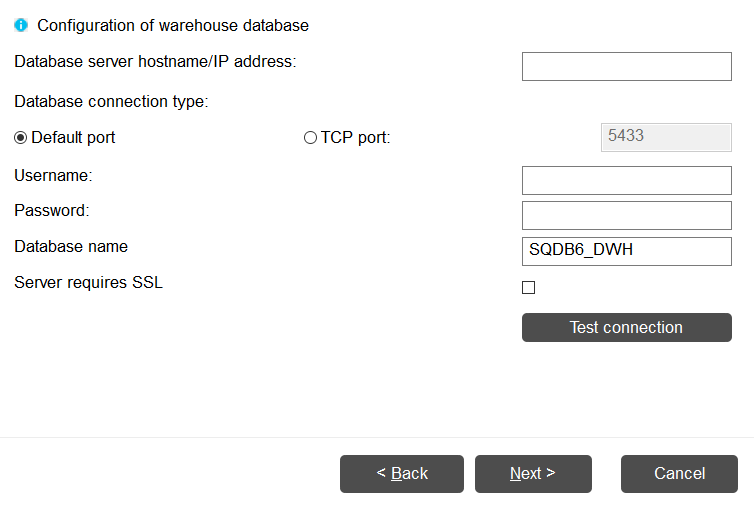
Task: Click the 'Default port' label text
Action: click(73, 138)
